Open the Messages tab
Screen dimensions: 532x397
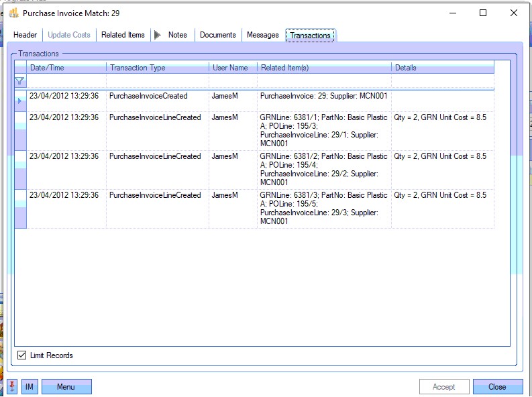(x=263, y=35)
